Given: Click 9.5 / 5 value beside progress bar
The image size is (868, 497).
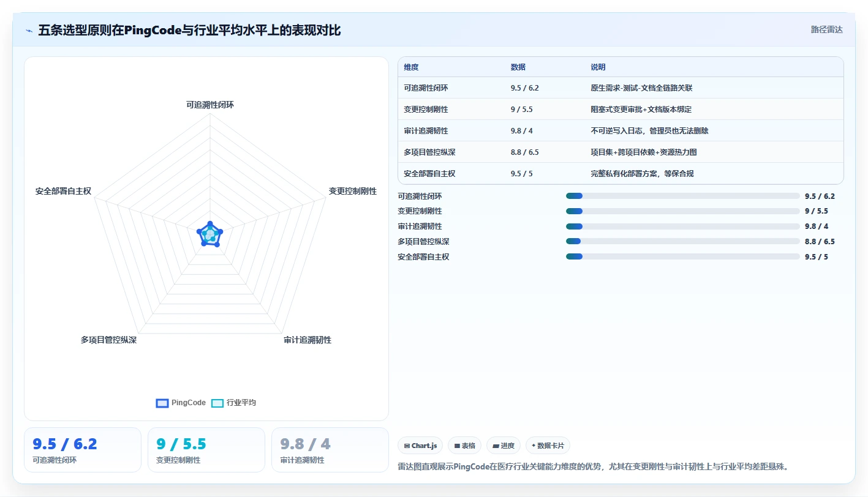Looking at the screenshot, I should (817, 257).
